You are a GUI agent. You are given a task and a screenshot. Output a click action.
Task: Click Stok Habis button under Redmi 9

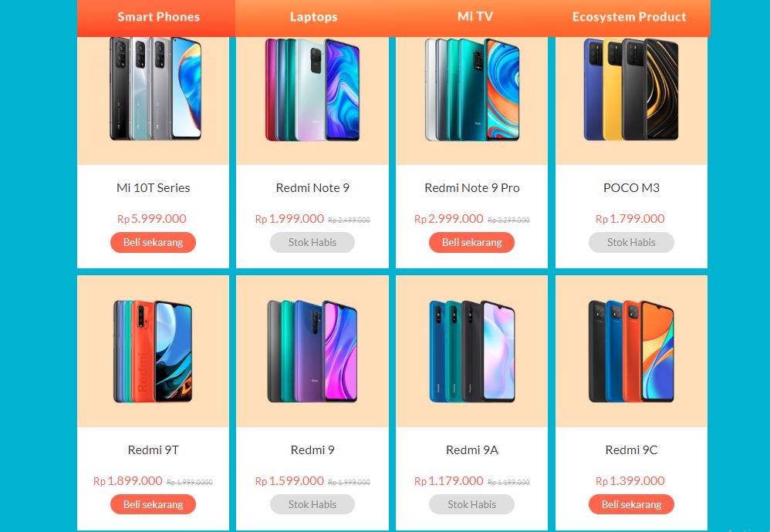click(312, 504)
